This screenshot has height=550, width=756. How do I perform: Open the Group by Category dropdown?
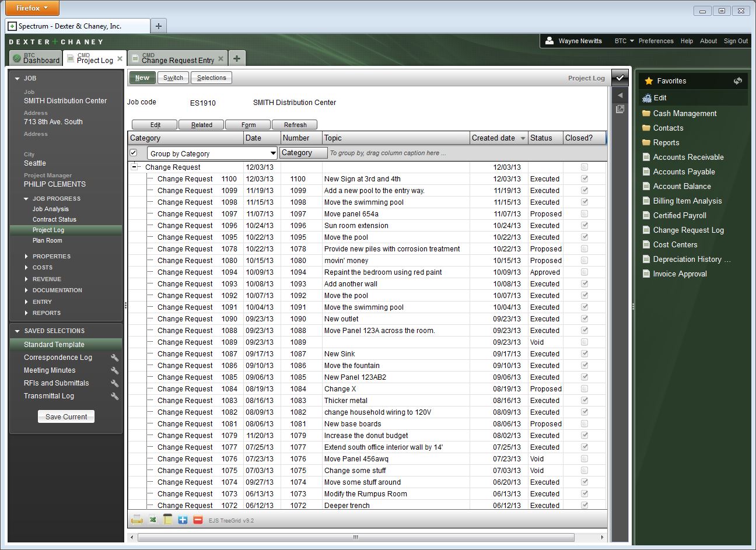pyautogui.click(x=272, y=153)
